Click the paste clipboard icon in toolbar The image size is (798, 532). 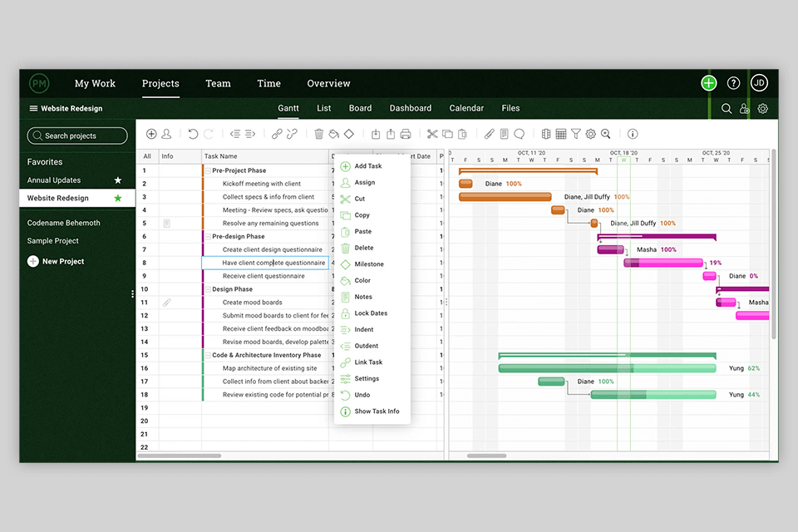coord(462,134)
